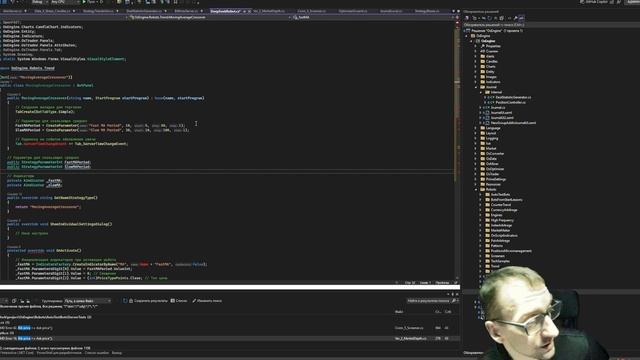640x360 pixels.
Task: Select the CurrencyArbitrage folder
Action: click(501, 210)
